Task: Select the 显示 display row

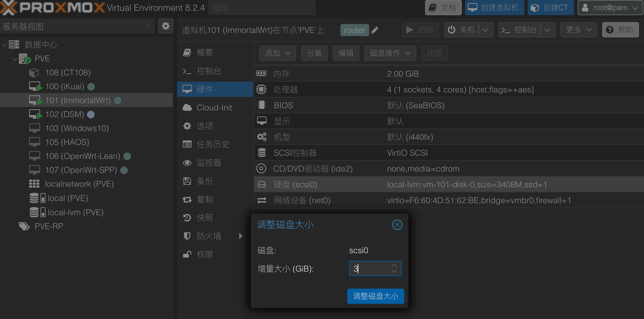Action: (449, 121)
